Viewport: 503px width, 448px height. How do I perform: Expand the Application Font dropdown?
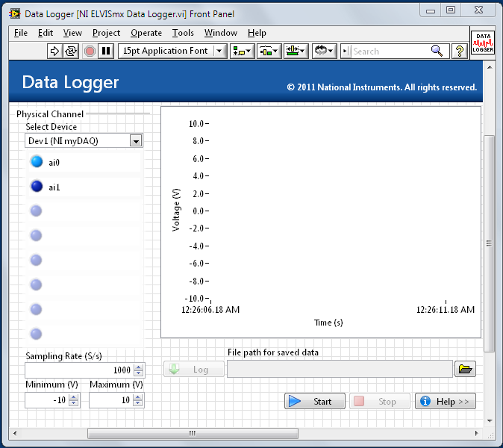click(219, 51)
